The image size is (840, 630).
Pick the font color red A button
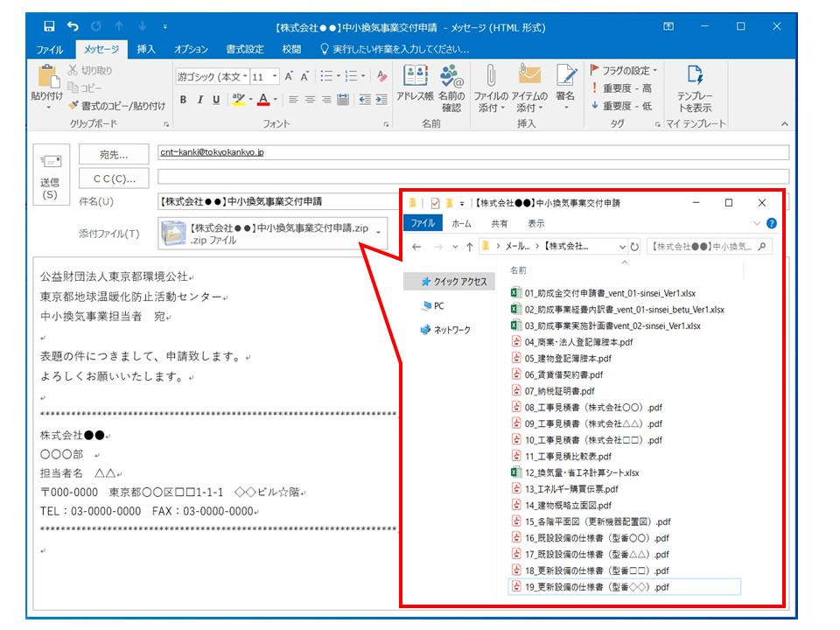pyautogui.click(x=262, y=100)
